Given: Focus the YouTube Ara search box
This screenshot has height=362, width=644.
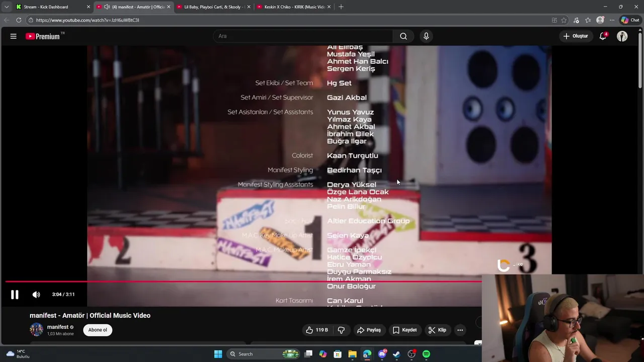Looking at the screenshot, I should click(304, 36).
